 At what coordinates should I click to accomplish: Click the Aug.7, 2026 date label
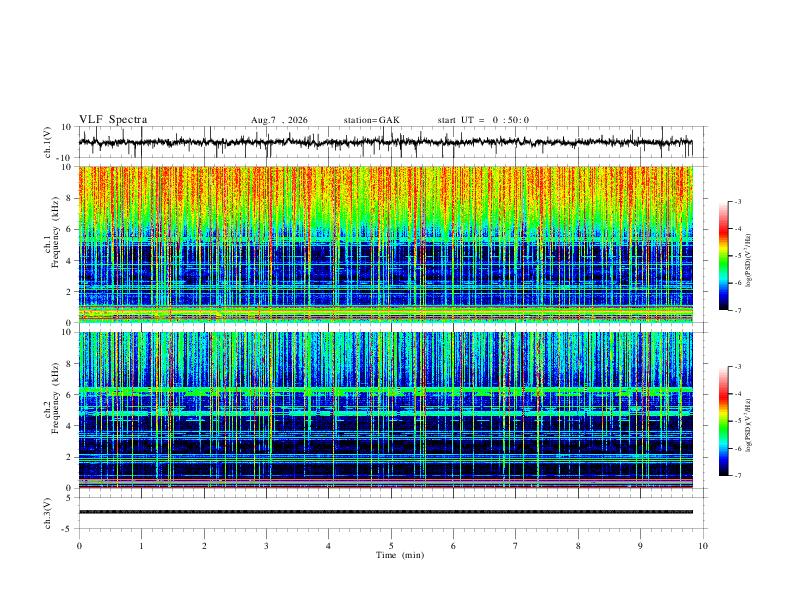pyautogui.click(x=279, y=120)
